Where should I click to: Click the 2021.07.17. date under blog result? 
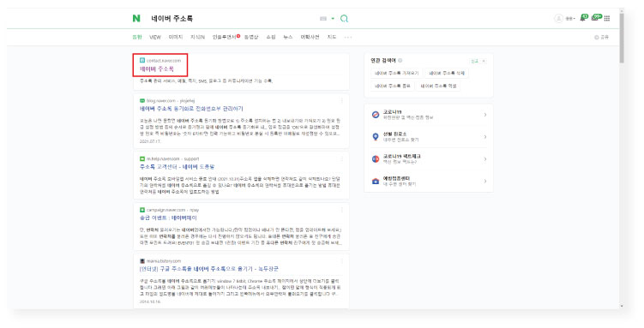pos(150,141)
